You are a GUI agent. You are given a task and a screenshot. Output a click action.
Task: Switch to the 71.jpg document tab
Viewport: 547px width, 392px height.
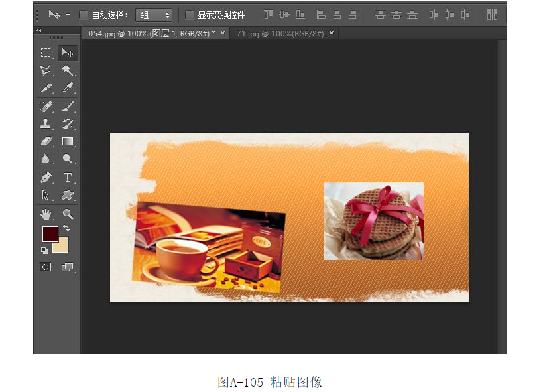pos(280,33)
